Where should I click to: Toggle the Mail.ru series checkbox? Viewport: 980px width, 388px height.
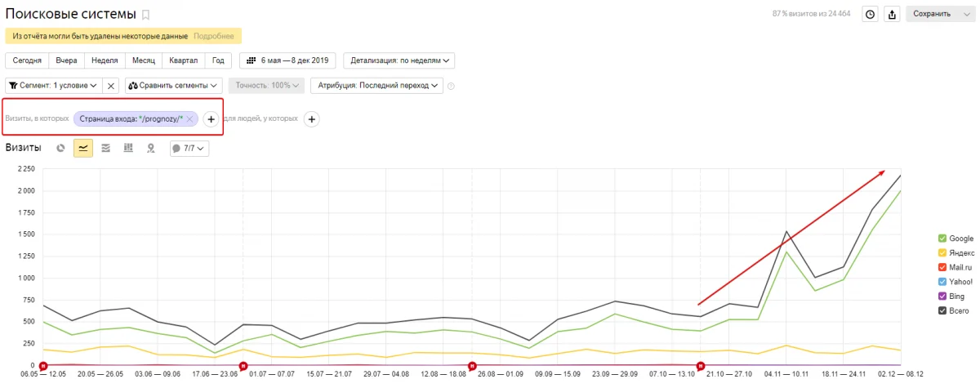(x=942, y=267)
